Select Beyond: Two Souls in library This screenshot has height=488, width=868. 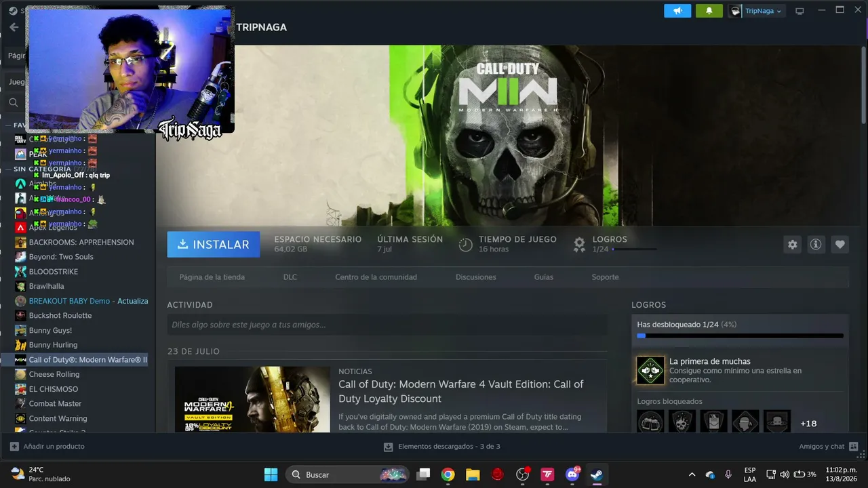coord(61,257)
